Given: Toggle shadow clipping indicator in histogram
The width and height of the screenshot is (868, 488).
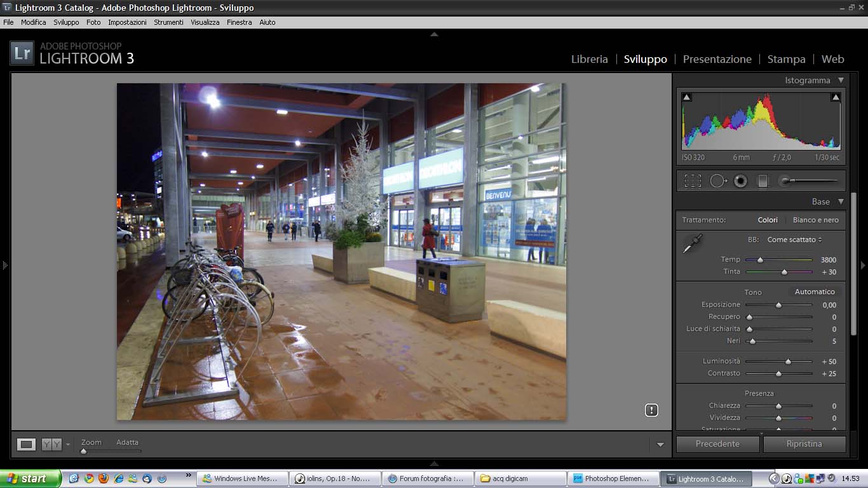Looking at the screenshot, I should 686,97.
